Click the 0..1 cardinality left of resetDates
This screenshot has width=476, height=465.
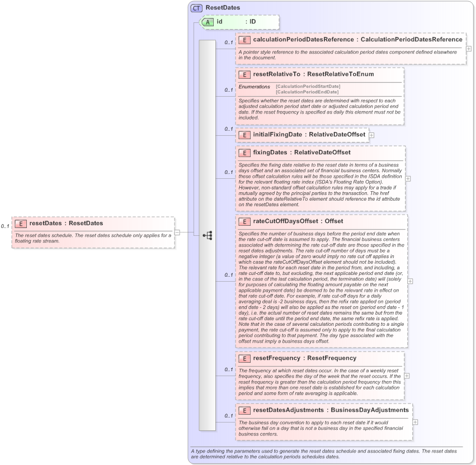coord(5,226)
